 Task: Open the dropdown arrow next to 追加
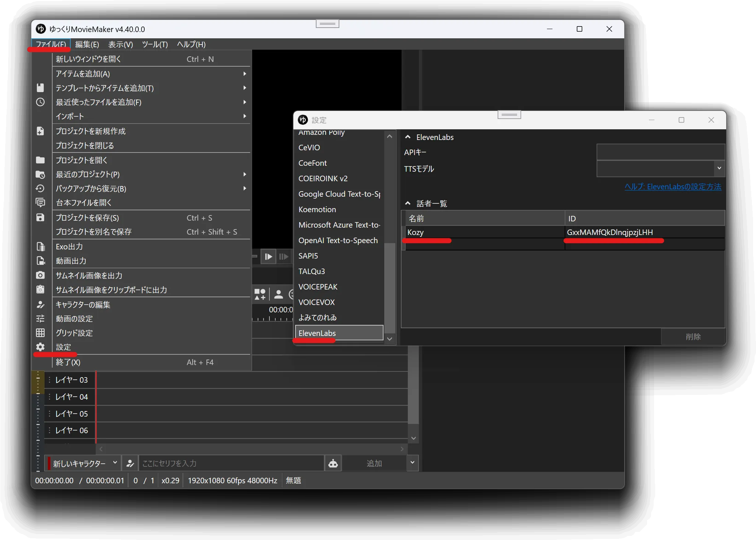tap(412, 463)
